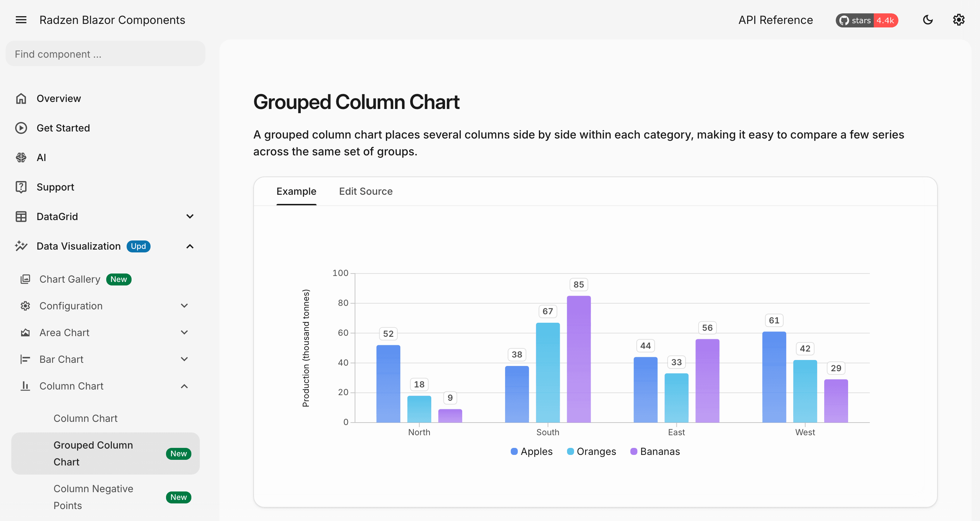Click the Upd badge beside Data Visualization

(x=139, y=246)
